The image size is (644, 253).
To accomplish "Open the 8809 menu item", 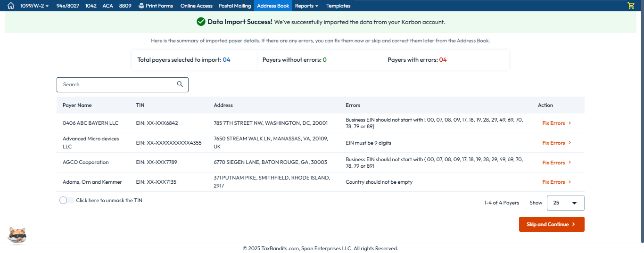I will coord(125,6).
